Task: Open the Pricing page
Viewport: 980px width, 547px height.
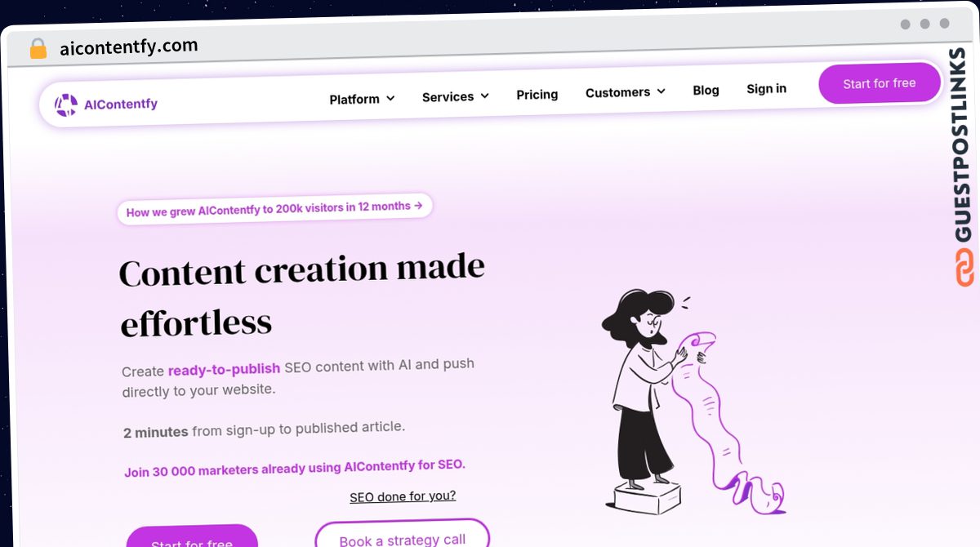Action: (x=537, y=95)
